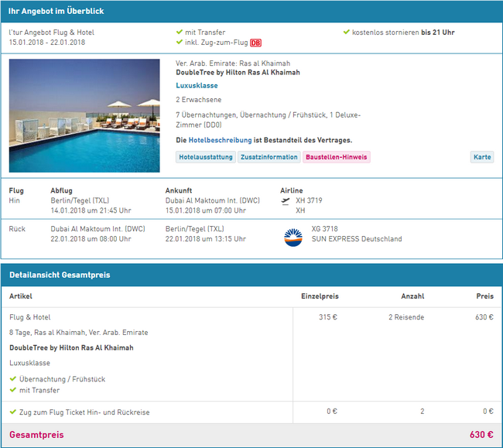
Task: Click the Ihr Angebot im Überblick header
Action: [x=56, y=12]
